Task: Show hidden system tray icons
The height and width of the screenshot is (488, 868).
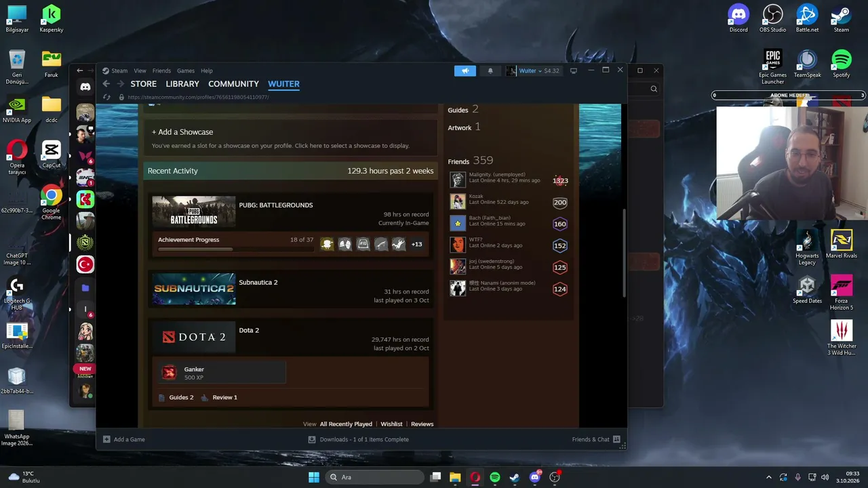Action: [768, 477]
